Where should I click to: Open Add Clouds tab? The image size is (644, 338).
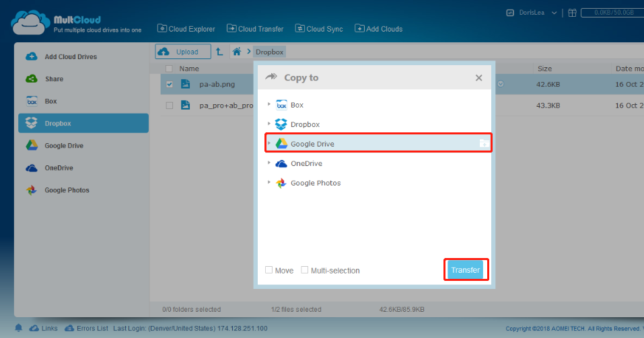(x=378, y=29)
